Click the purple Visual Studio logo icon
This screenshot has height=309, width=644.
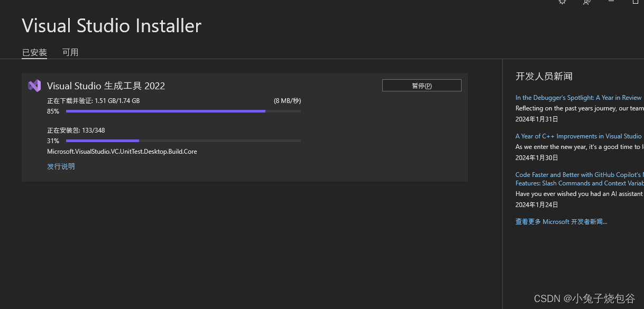34,86
